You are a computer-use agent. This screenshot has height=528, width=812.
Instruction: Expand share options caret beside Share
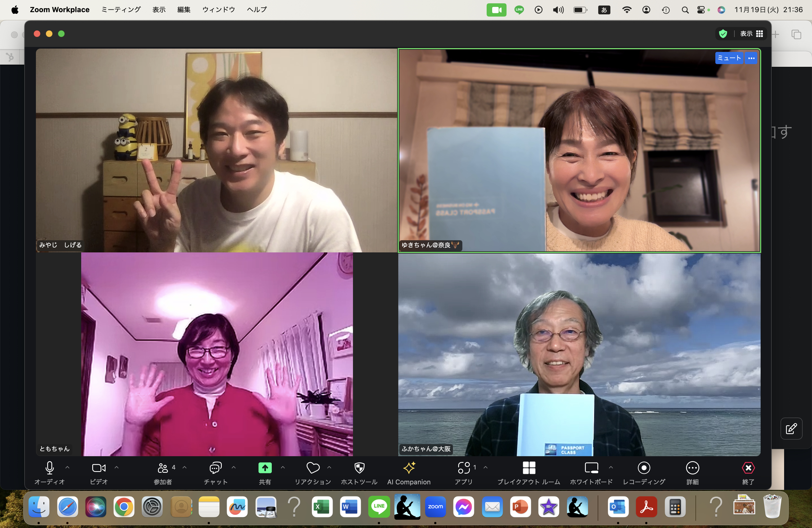tap(283, 467)
